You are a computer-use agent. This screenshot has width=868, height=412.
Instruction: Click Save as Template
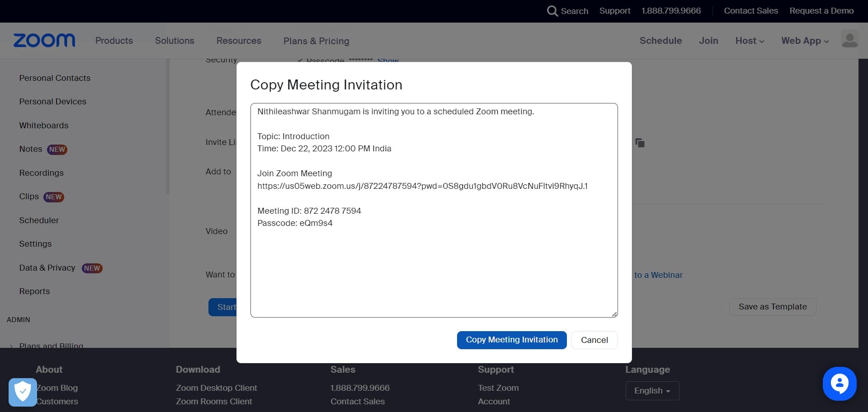773,306
